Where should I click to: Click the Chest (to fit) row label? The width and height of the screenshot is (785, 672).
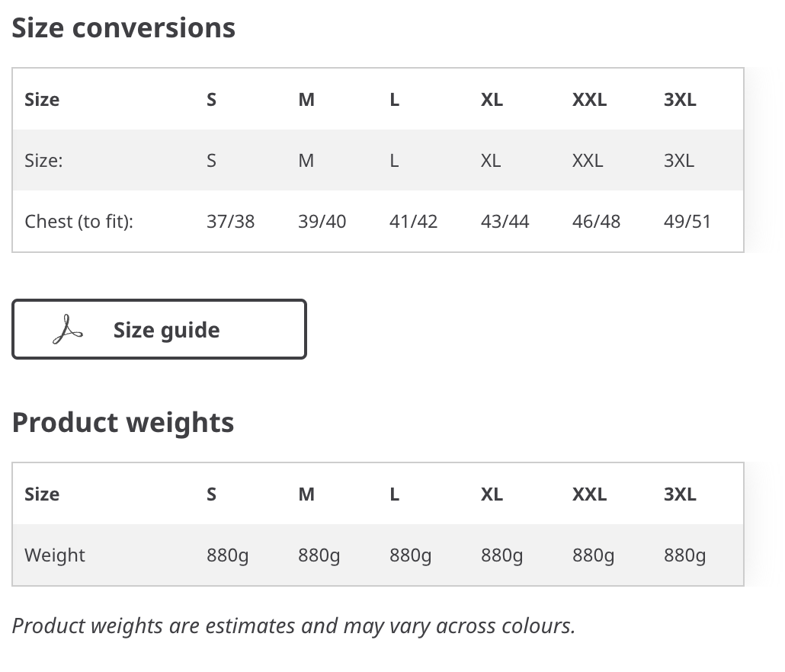coord(79,221)
